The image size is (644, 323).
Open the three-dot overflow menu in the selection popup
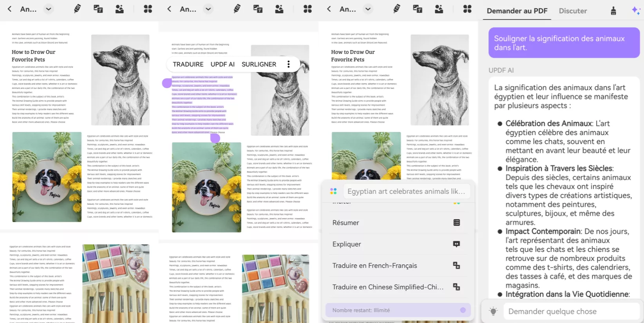coord(289,64)
